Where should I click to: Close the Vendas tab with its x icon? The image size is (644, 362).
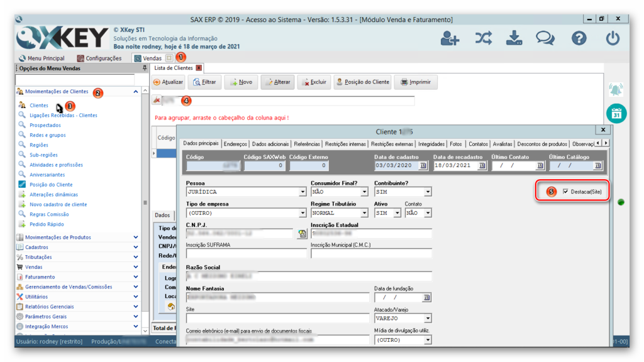point(169,58)
